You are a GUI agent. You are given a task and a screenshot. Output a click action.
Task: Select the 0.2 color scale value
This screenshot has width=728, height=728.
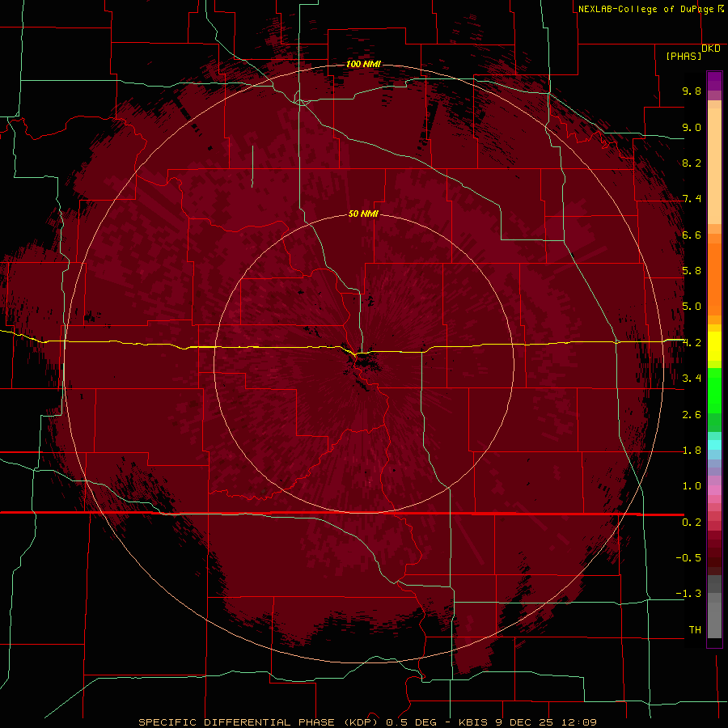pos(692,523)
